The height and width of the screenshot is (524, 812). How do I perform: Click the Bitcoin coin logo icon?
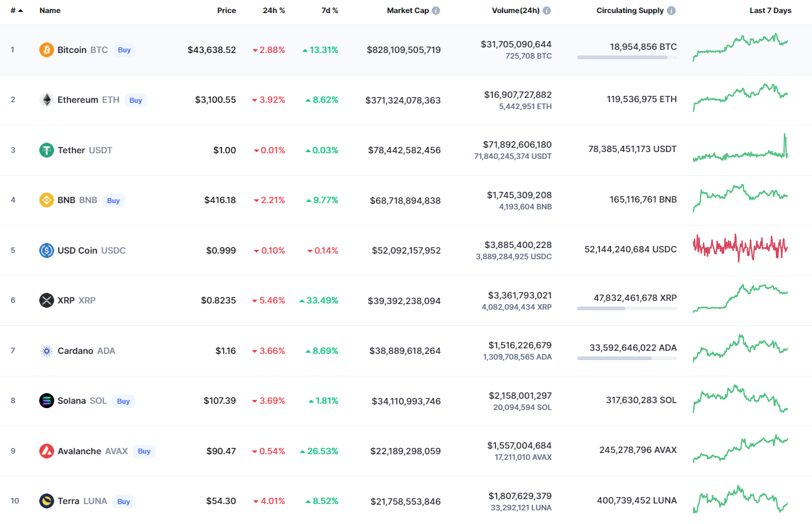coord(47,50)
